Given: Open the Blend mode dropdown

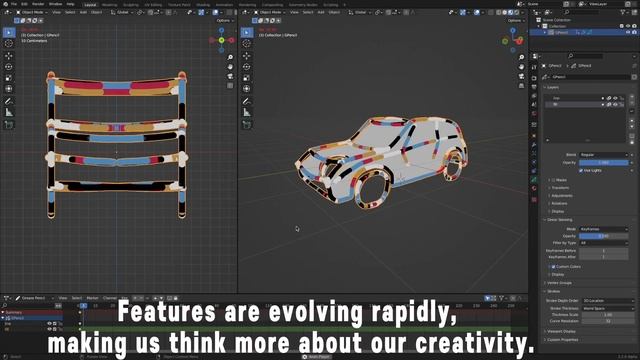Looking at the screenshot, I should pos(604,155).
